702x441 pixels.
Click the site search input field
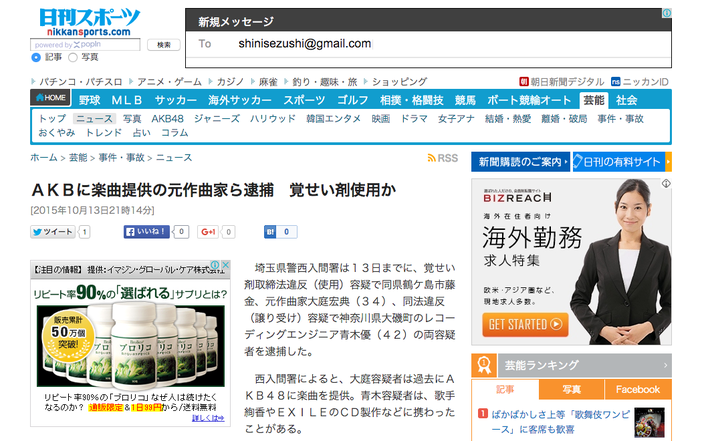[x=85, y=45]
